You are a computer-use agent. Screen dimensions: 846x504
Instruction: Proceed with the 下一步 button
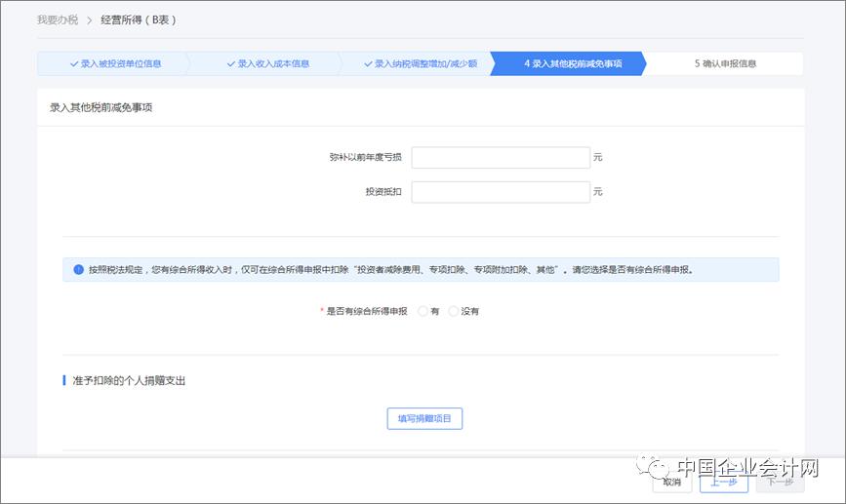tap(781, 482)
